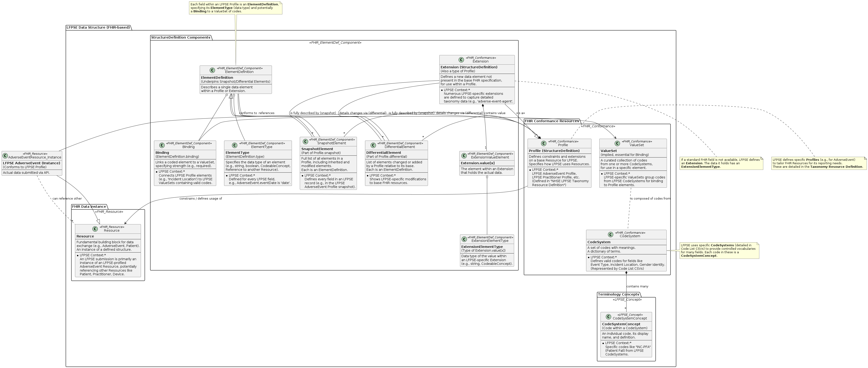Click the ExtensionElementType class circle icon
The image size is (868, 368).
click(x=464, y=239)
